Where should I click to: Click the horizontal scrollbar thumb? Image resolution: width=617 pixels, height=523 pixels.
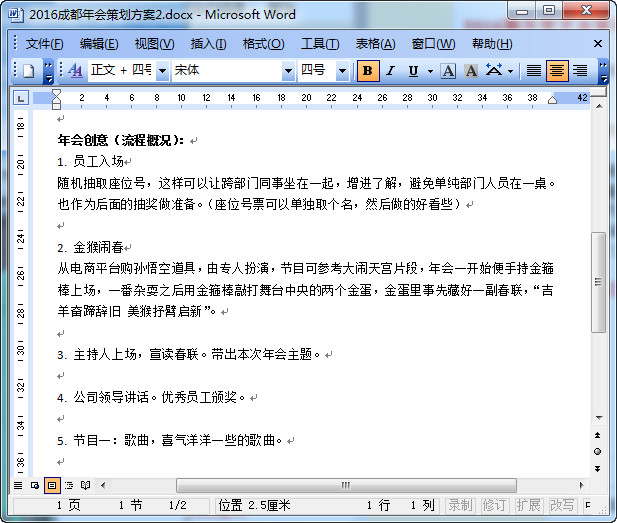(346, 485)
